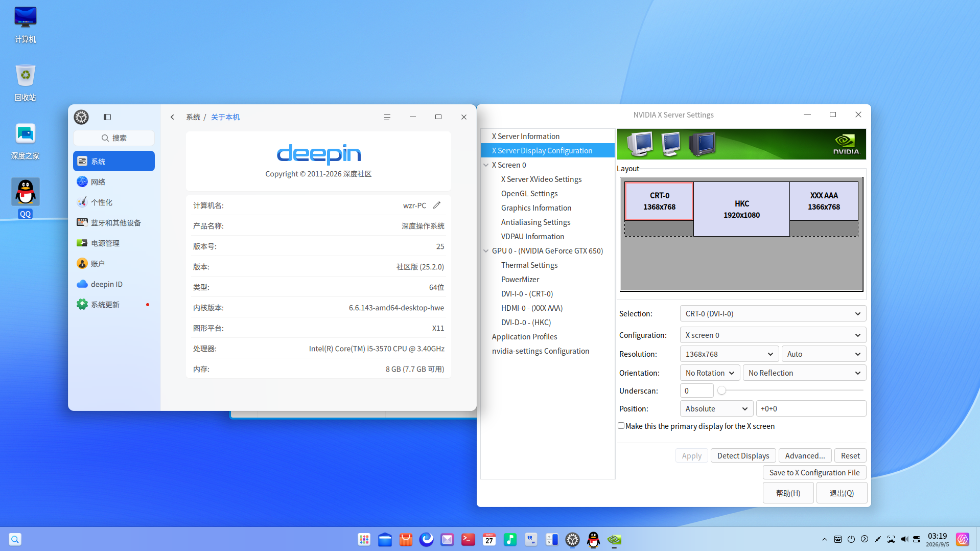Open PowerMizer in the NVIDIA tree
Screen dimensions: 980x551
(x=520, y=279)
